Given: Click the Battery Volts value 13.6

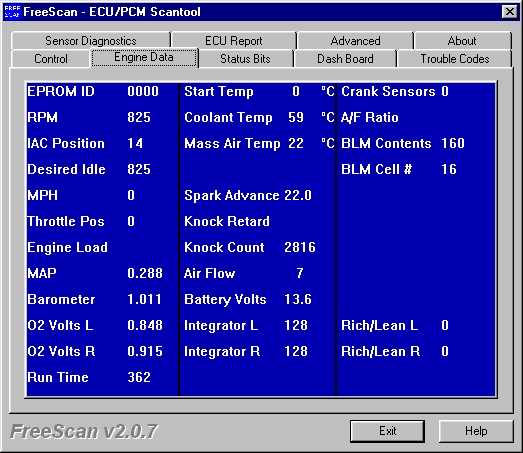Looking at the screenshot, I should [x=298, y=299].
